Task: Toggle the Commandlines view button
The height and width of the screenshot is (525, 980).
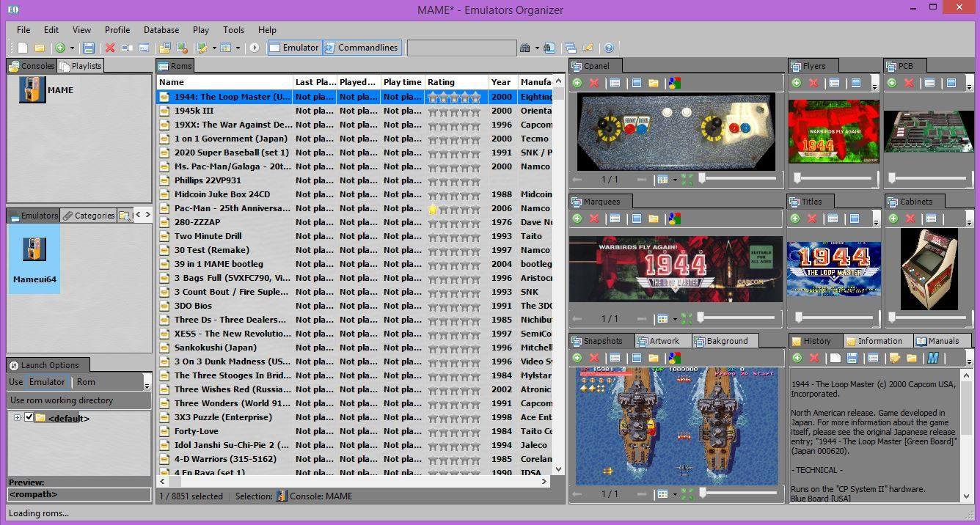Action: pos(362,48)
